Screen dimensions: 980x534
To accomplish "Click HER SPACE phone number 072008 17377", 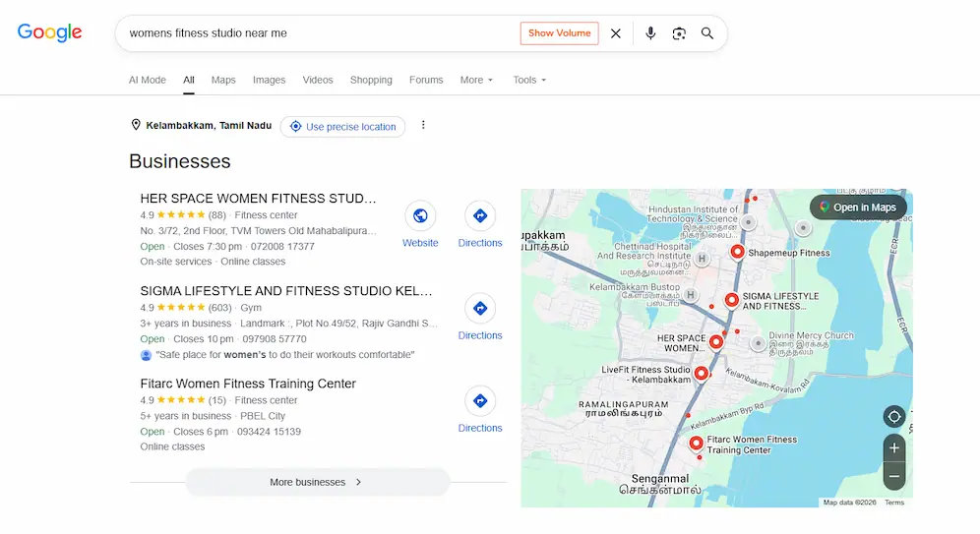I will (x=282, y=246).
